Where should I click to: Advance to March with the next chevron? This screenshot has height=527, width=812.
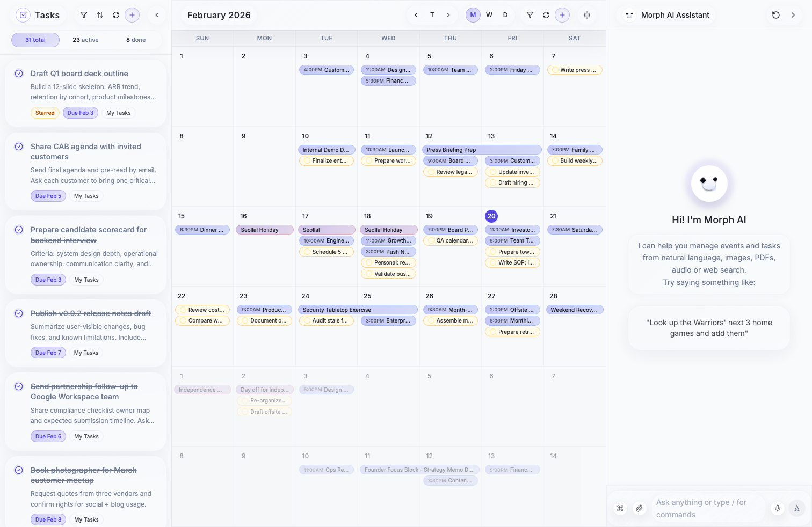(448, 15)
